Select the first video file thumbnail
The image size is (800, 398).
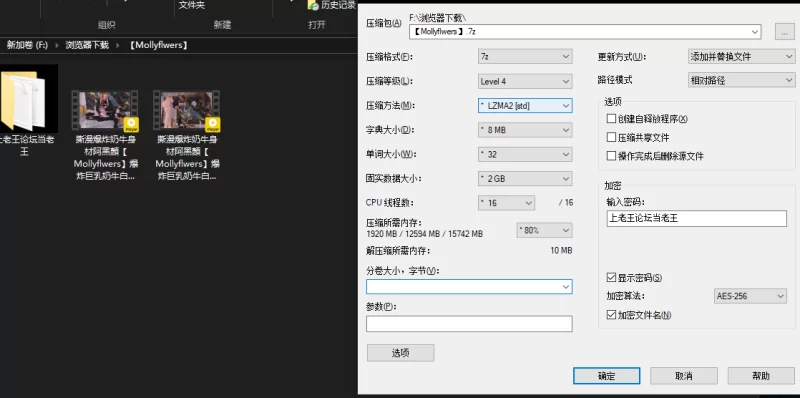105,111
